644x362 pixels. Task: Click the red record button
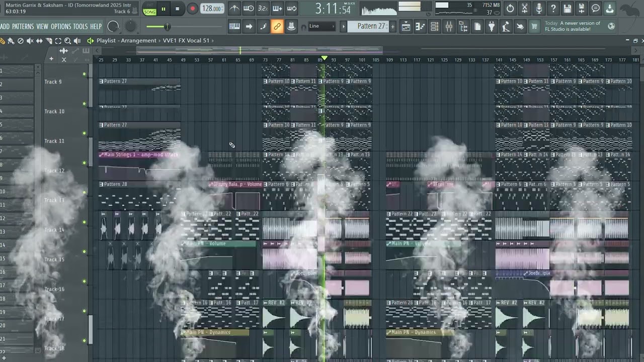(x=192, y=9)
